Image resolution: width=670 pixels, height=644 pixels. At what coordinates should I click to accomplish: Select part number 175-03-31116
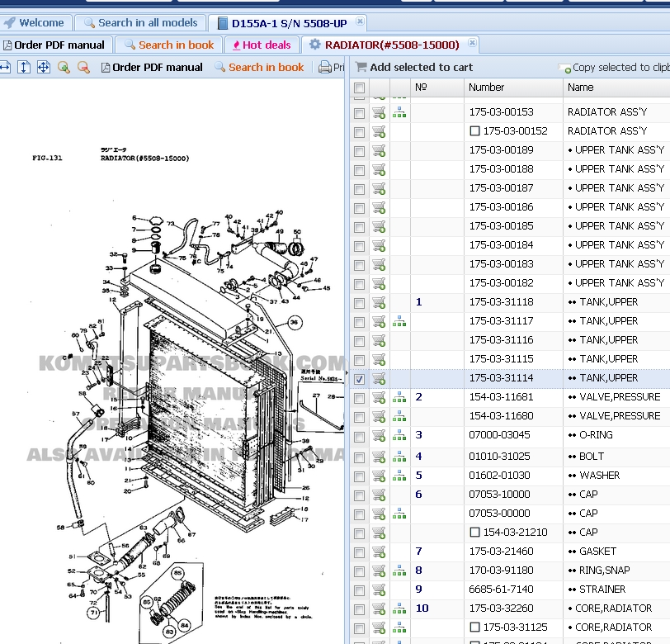(501, 340)
